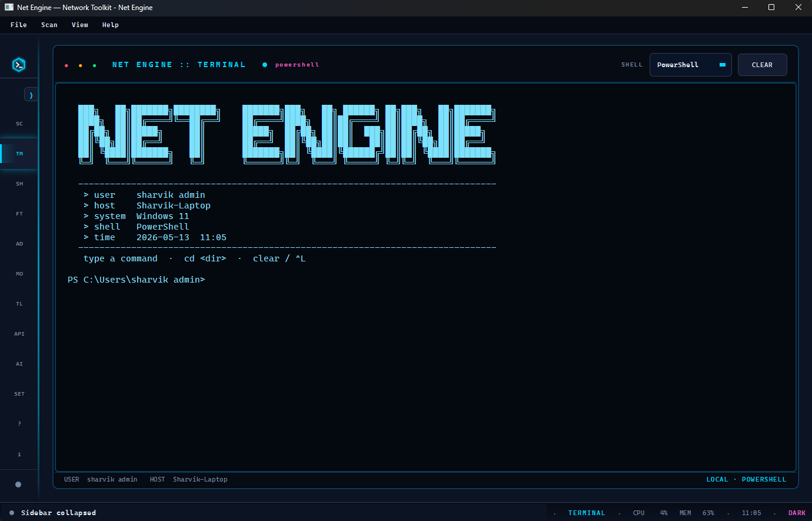The width and height of the screenshot is (812, 521).
Task: Open the File menu
Action: coord(19,25)
